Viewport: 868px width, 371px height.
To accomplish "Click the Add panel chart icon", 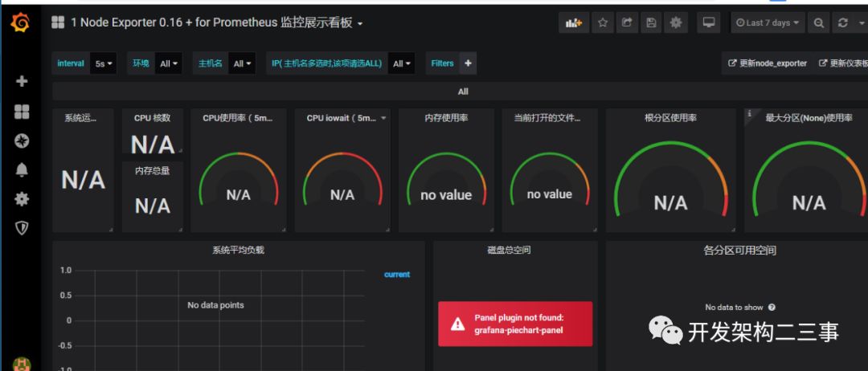I will coord(574,22).
